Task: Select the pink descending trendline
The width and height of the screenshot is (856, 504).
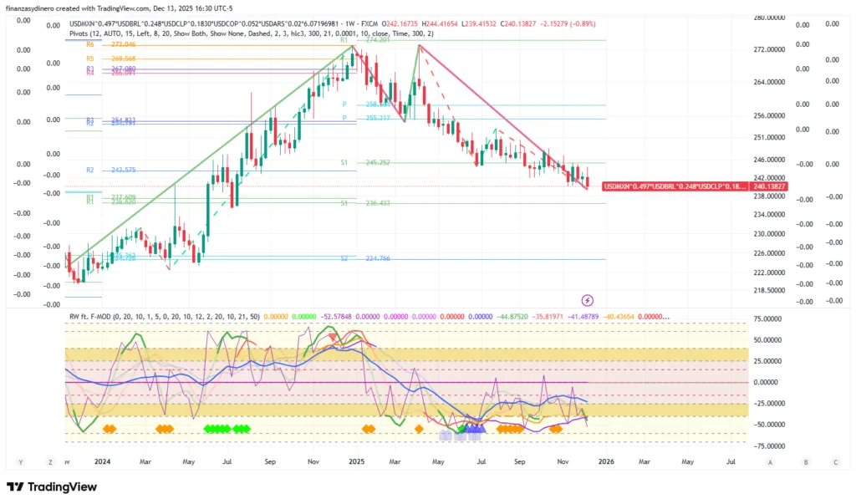Action: (x=502, y=116)
